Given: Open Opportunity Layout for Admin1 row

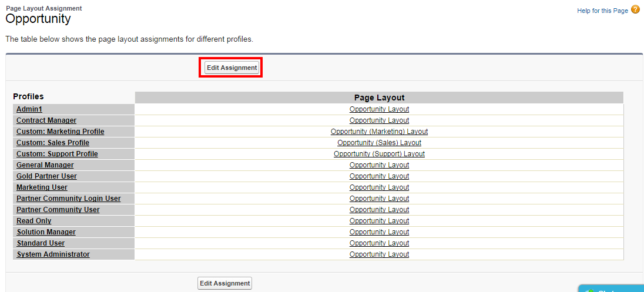Looking at the screenshot, I should click(x=379, y=109).
